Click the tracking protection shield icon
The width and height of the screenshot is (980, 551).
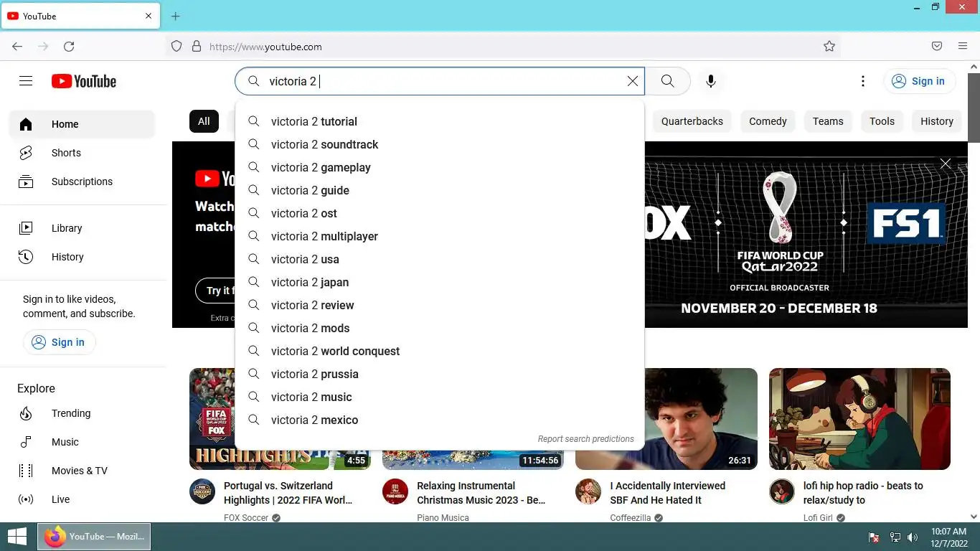click(x=176, y=47)
